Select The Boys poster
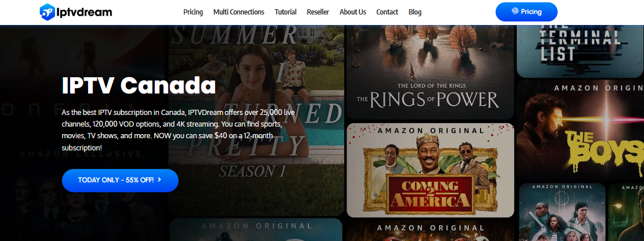 click(x=580, y=130)
